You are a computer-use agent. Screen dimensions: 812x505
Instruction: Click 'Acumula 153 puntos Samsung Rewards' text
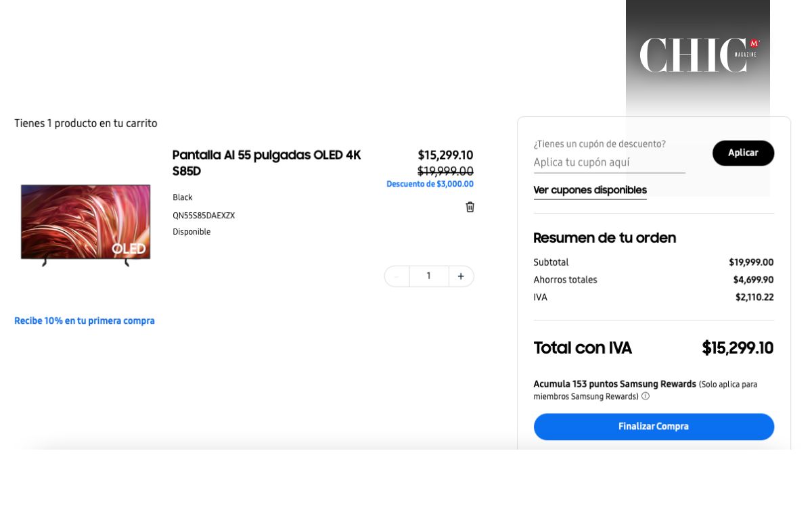[x=614, y=384]
